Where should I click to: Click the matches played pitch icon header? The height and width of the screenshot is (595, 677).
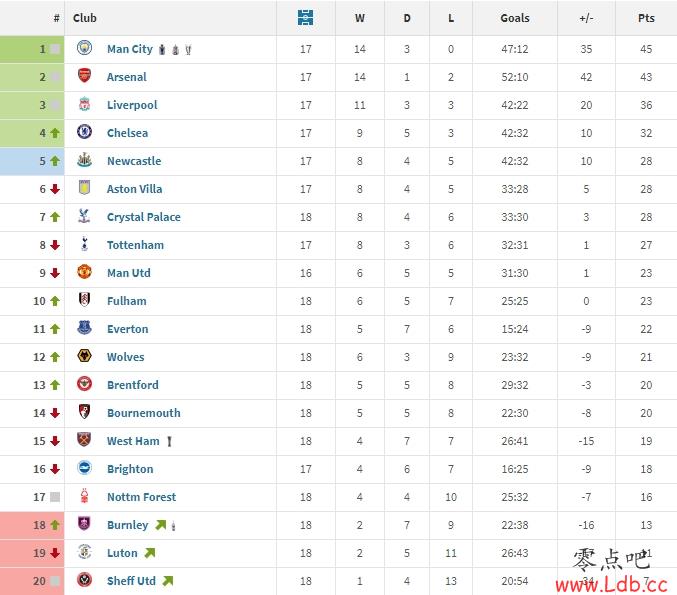tap(306, 18)
